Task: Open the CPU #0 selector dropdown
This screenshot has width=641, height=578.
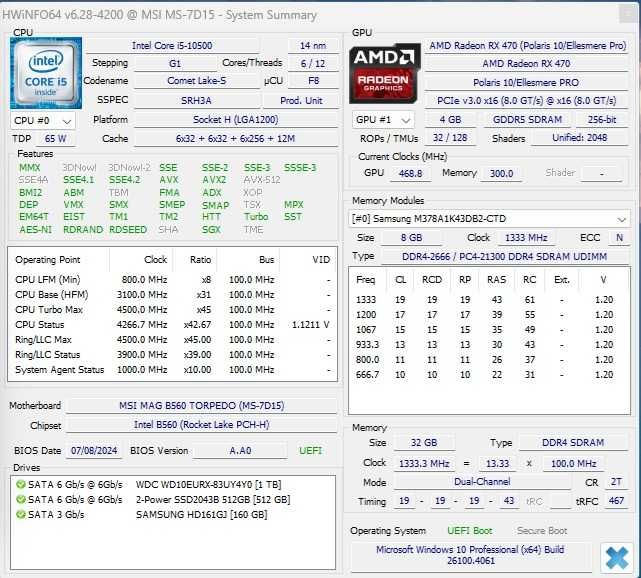Action: tap(43, 121)
